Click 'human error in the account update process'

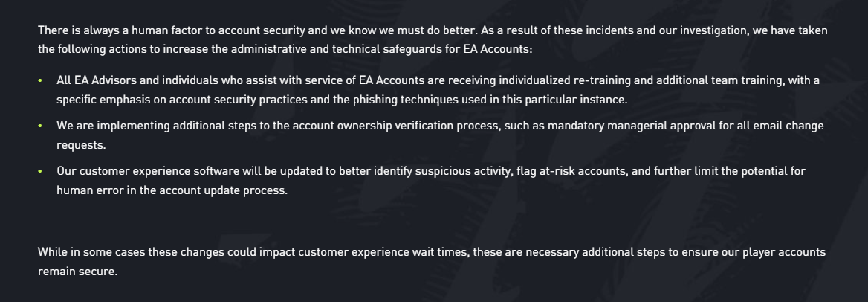click(x=172, y=190)
